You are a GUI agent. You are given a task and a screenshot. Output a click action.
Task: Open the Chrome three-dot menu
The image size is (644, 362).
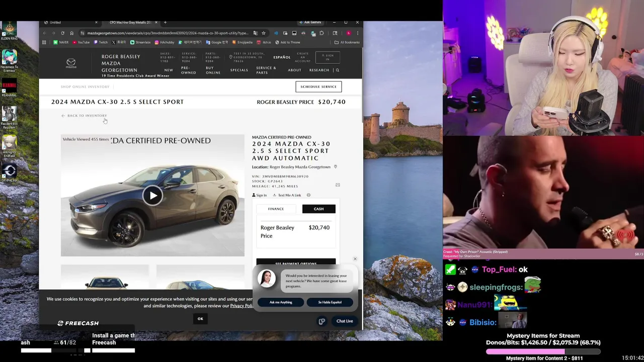click(x=357, y=33)
